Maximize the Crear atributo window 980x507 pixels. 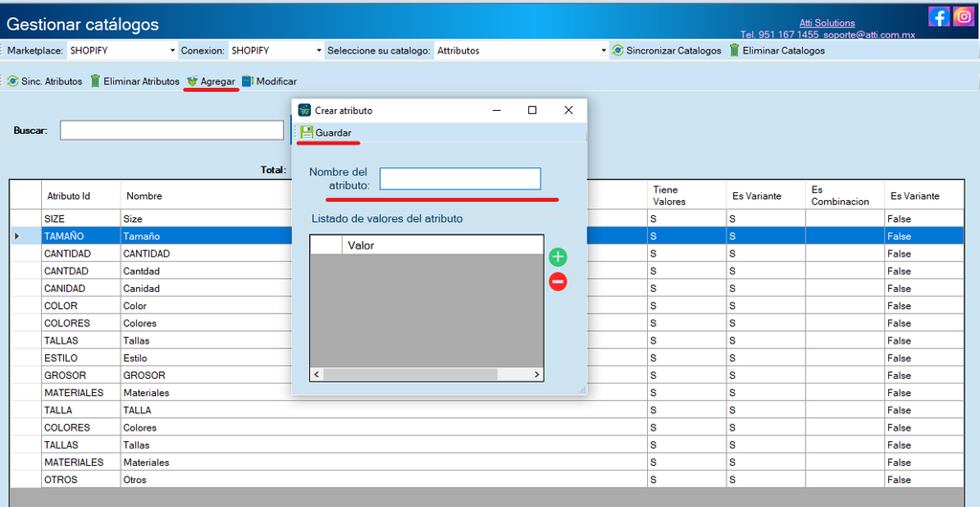(x=532, y=110)
